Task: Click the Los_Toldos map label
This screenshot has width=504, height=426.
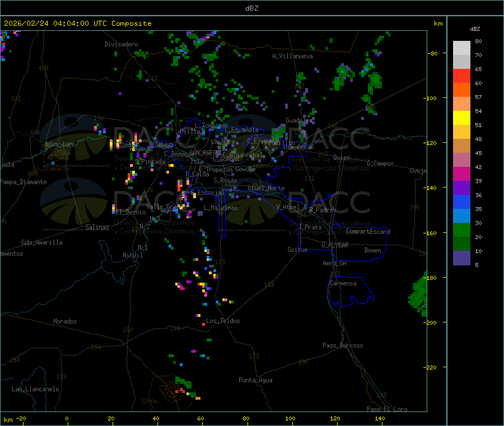Action: 223,321
